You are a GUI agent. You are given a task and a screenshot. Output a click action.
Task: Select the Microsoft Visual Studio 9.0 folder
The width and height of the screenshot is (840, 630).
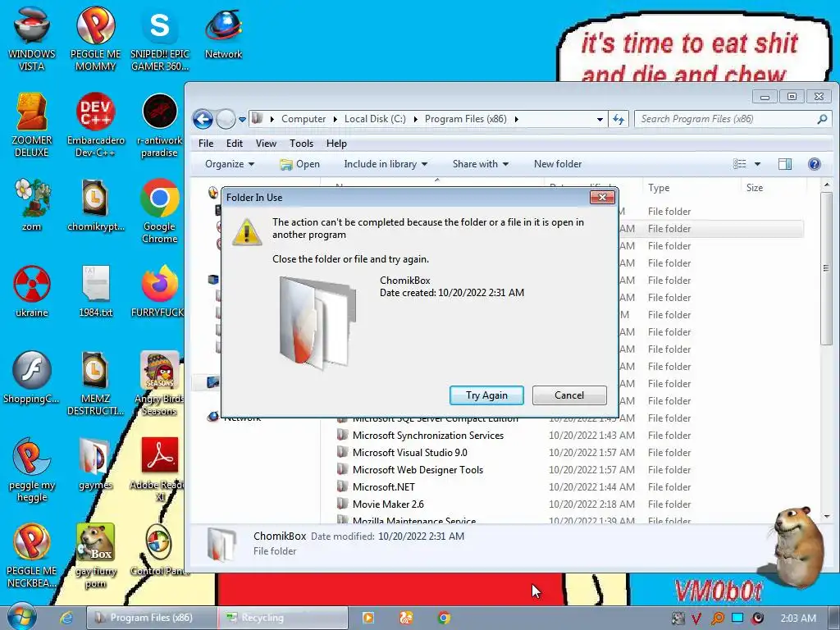(409, 453)
